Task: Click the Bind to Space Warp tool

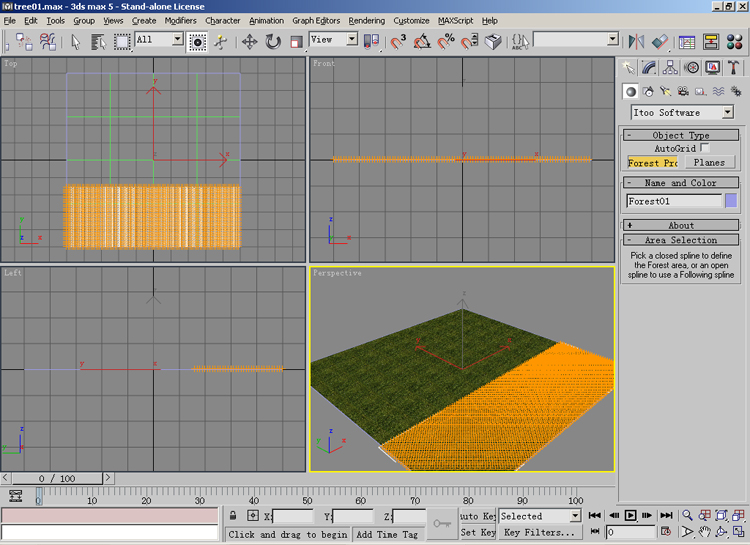Action: pos(48,42)
